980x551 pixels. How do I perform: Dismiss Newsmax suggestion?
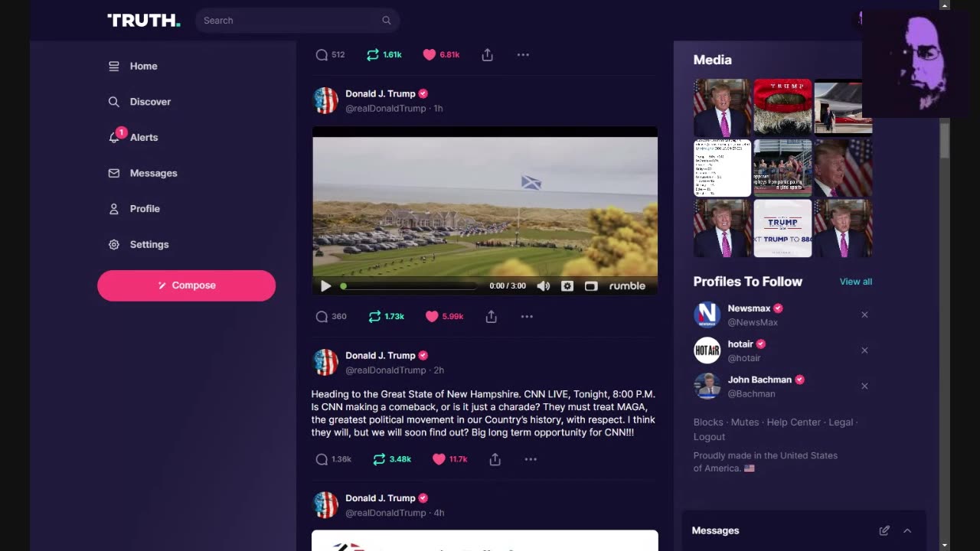point(864,315)
